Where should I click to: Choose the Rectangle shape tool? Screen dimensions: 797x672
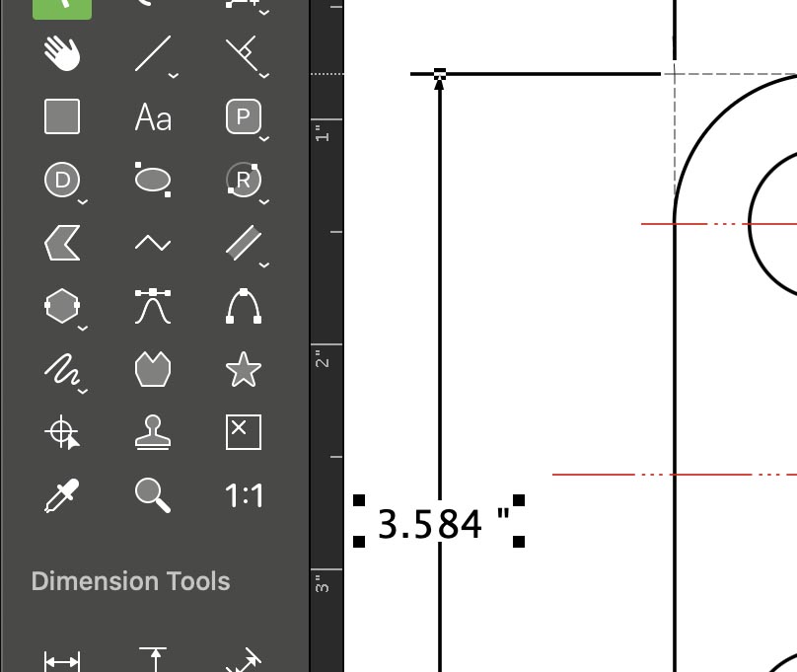62,116
